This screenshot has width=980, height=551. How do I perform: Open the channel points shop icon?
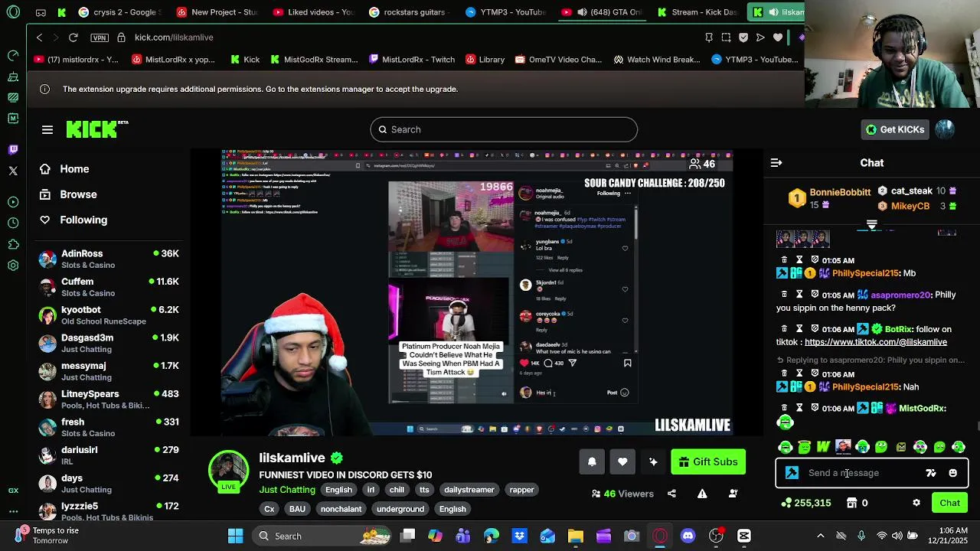click(x=851, y=503)
